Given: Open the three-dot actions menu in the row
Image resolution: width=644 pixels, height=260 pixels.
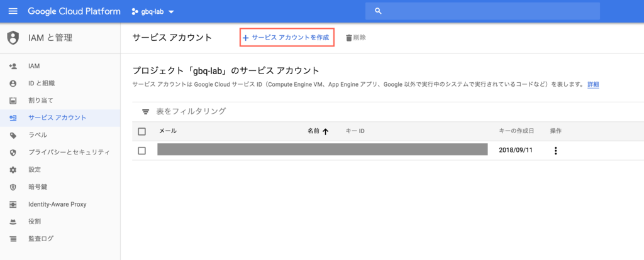Looking at the screenshot, I should [x=556, y=151].
